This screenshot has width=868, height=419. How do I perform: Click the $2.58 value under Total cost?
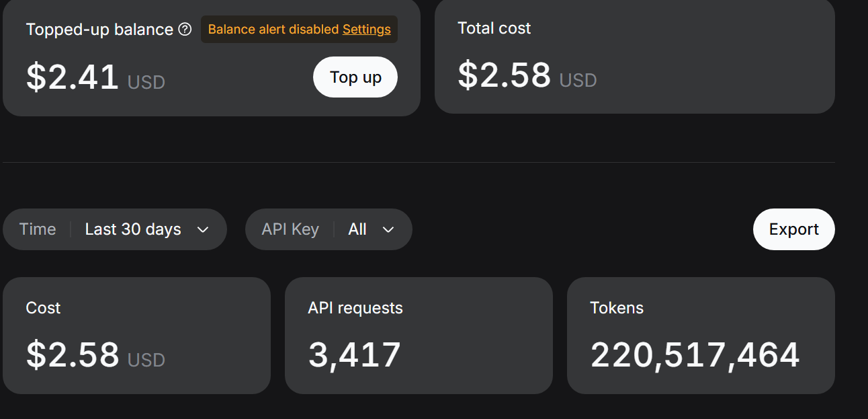(504, 75)
